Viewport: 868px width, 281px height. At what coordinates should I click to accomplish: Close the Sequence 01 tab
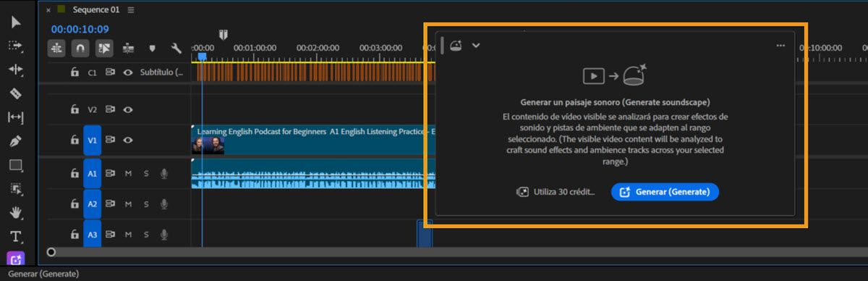[48, 10]
